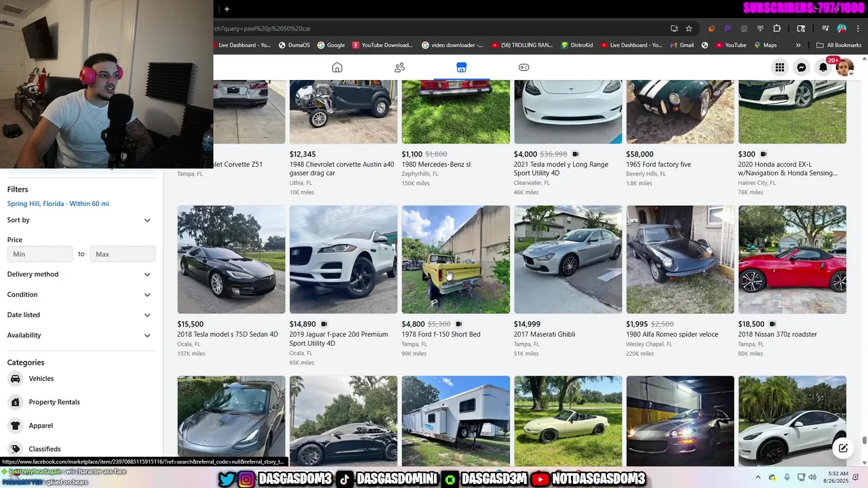
Task: Open the 1980 Alfa Romeo spider veloce title
Action: click(672, 334)
